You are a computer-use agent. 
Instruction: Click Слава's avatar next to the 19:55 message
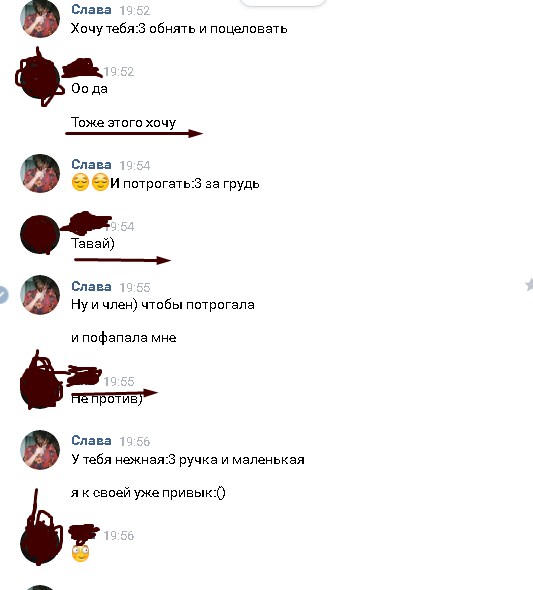pyautogui.click(x=40, y=295)
